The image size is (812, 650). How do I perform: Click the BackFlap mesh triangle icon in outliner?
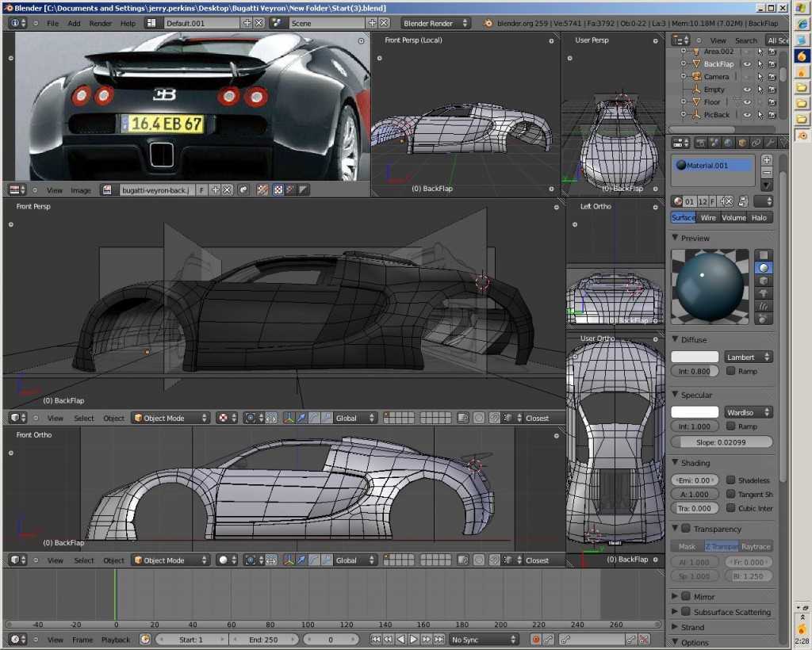tap(697, 63)
